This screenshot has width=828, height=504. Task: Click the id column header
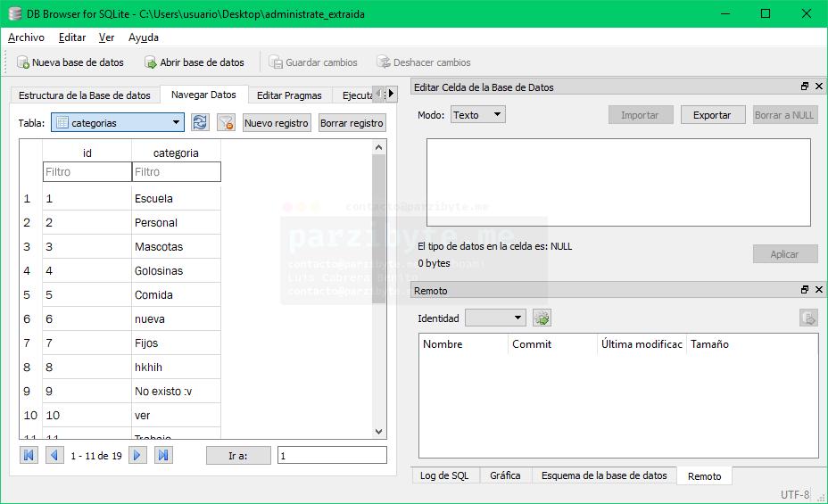tap(87, 153)
